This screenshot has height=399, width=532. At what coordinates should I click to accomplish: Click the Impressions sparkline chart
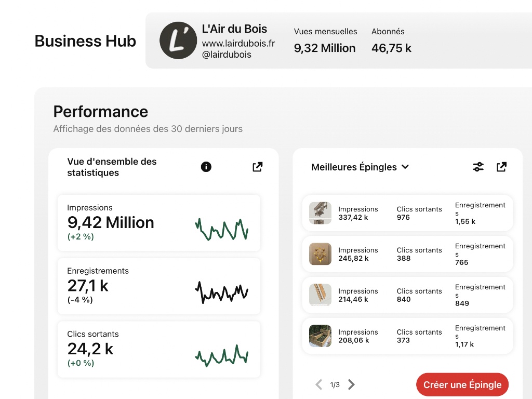(222, 229)
